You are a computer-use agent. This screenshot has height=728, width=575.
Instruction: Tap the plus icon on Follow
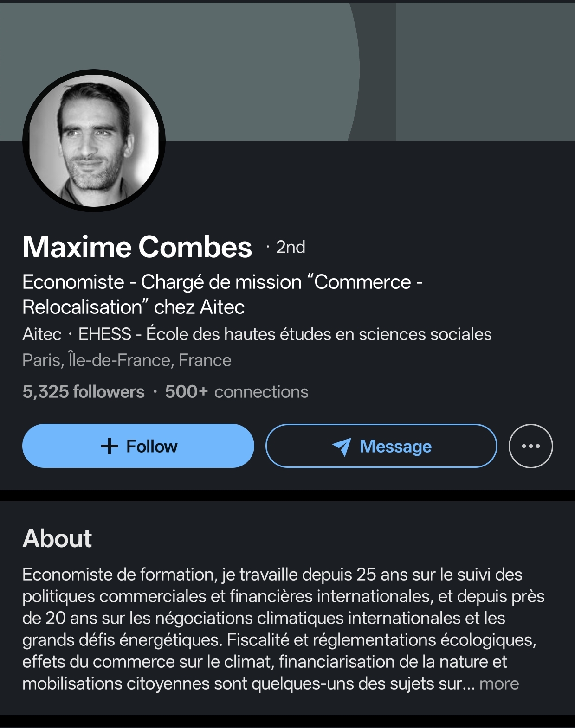pyautogui.click(x=110, y=446)
